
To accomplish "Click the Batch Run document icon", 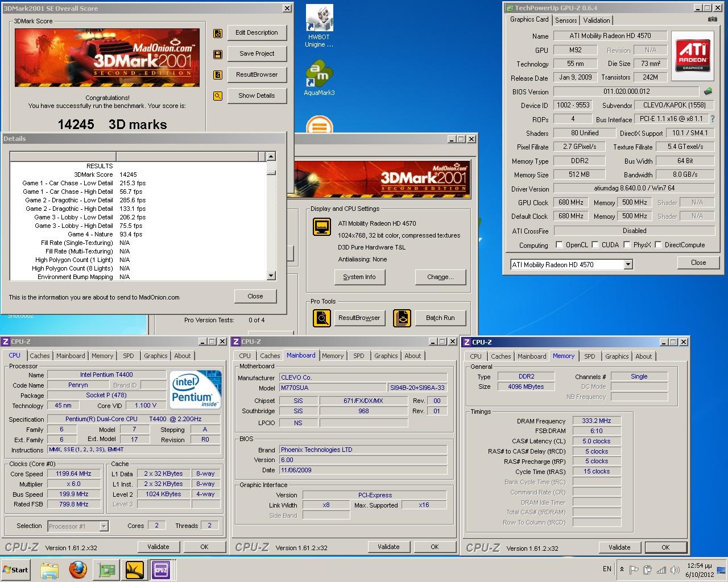I will pos(402,318).
